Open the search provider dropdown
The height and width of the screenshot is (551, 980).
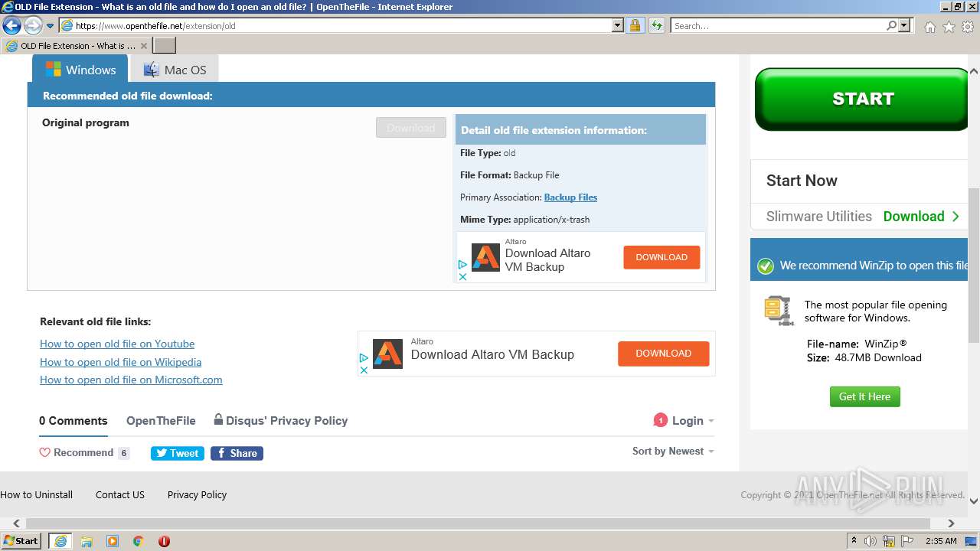pyautogui.click(x=905, y=25)
